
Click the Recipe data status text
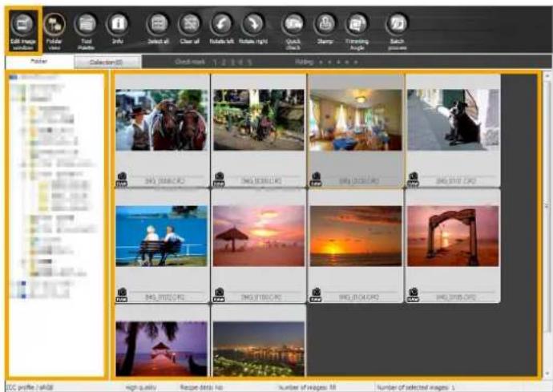point(201,387)
